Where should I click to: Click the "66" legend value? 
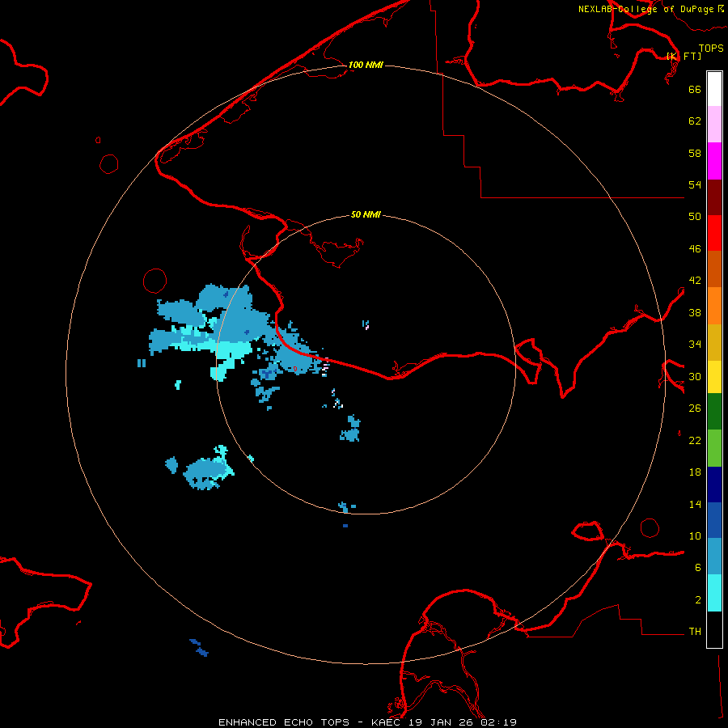point(695,89)
